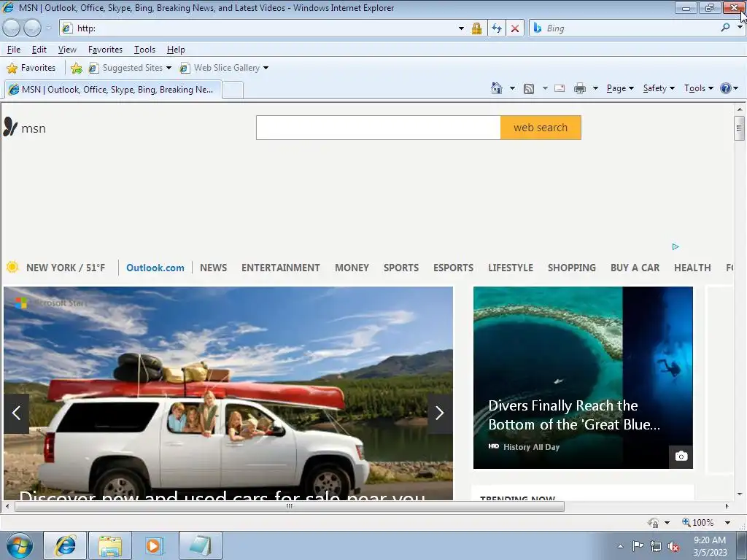Go to the NEWS section
The width and height of the screenshot is (747, 560).
tap(214, 268)
